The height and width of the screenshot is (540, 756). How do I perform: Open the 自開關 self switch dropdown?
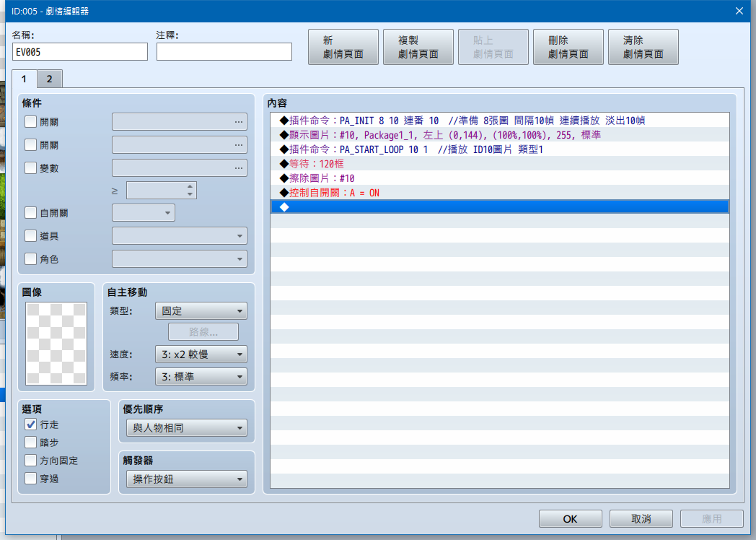(144, 213)
